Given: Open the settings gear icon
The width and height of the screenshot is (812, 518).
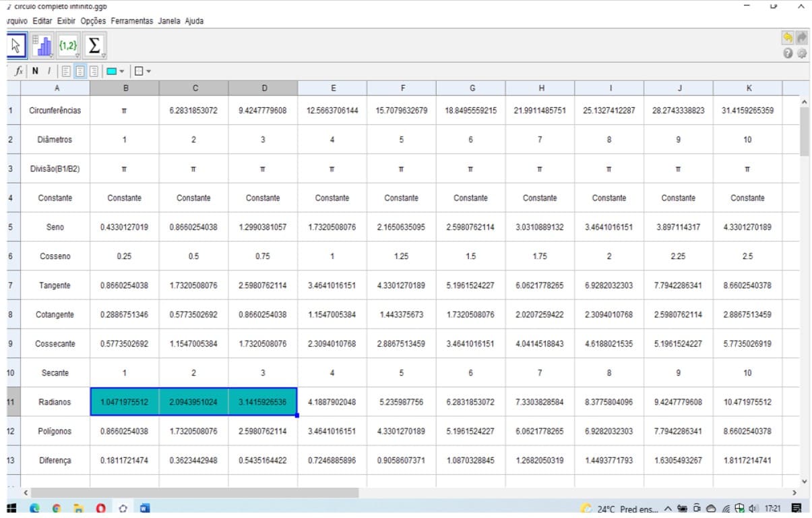Looking at the screenshot, I should [x=801, y=53].
